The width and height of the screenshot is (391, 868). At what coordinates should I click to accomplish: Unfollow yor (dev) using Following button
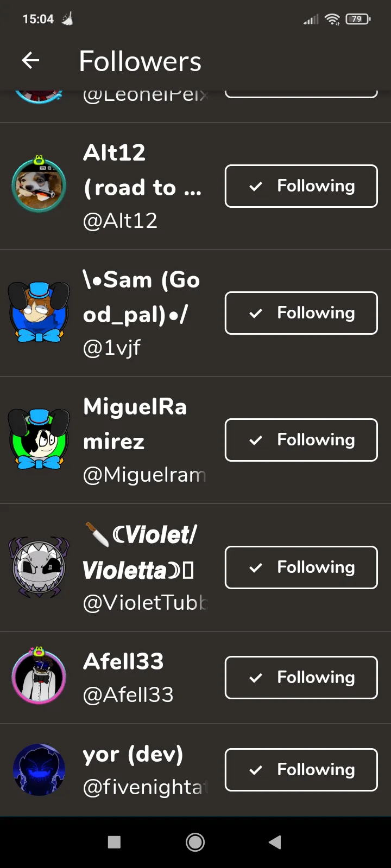click(301, 770)
